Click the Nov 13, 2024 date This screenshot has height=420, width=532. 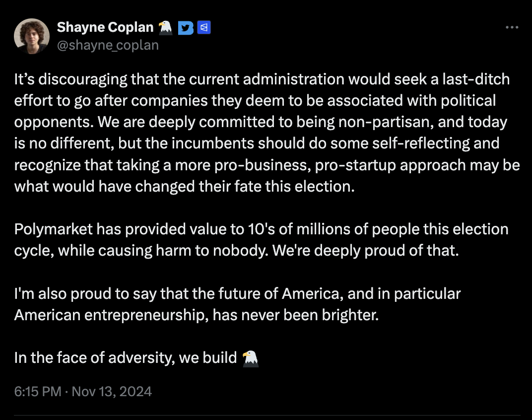point(112,392)
